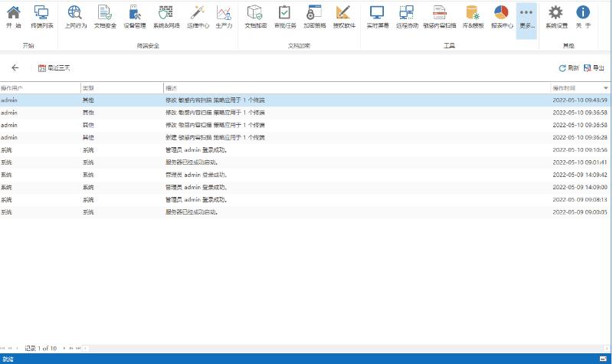The image size is (613, 364).
Task: Expand the 更多... more tools menu
Action: (x=526, y=17)
